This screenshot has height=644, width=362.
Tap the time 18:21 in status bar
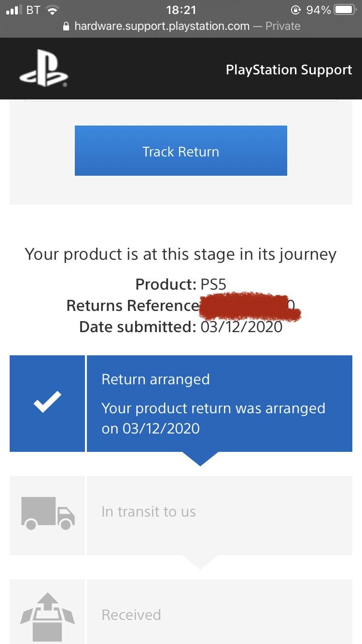(181, 10)
